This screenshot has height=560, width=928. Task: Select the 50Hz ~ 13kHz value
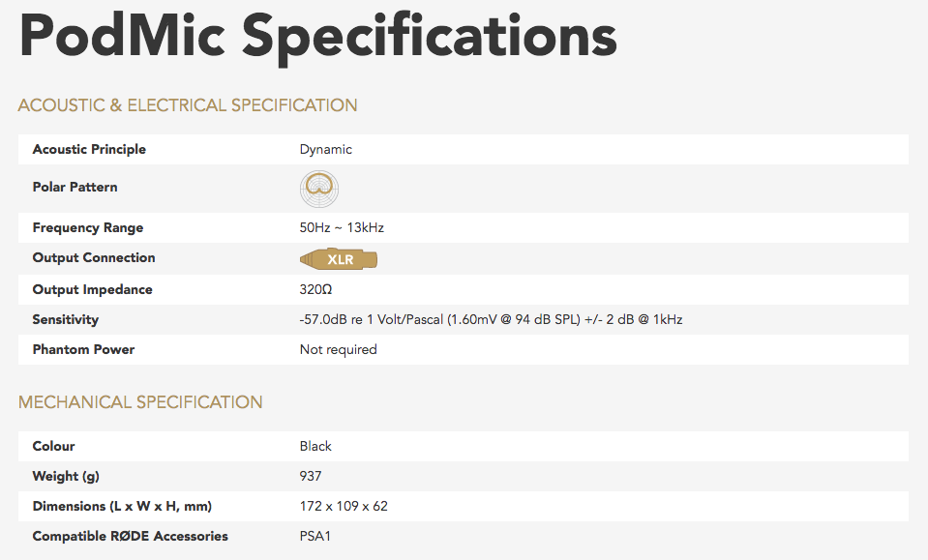(x=342, y=228)
